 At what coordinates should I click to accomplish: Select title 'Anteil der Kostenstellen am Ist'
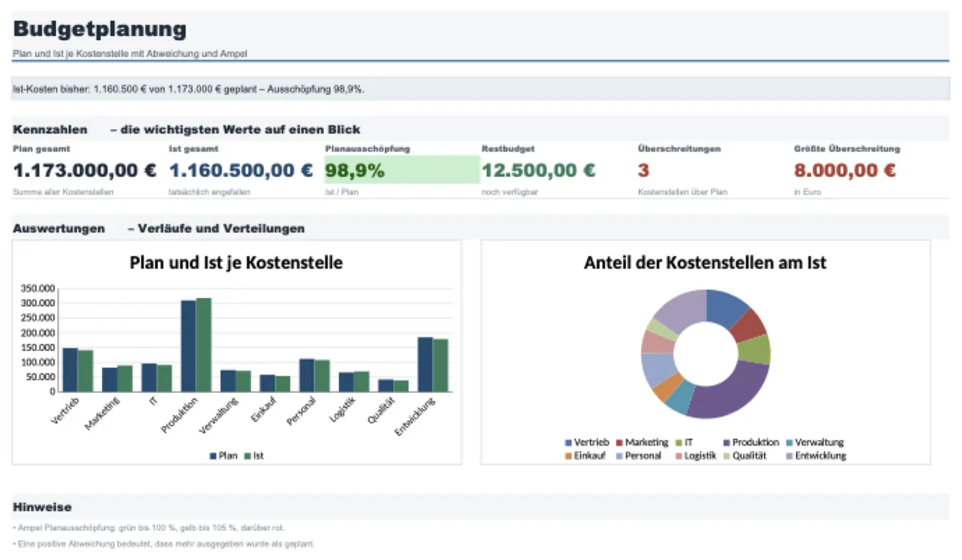pyautogui.click(x=705, y=262)
